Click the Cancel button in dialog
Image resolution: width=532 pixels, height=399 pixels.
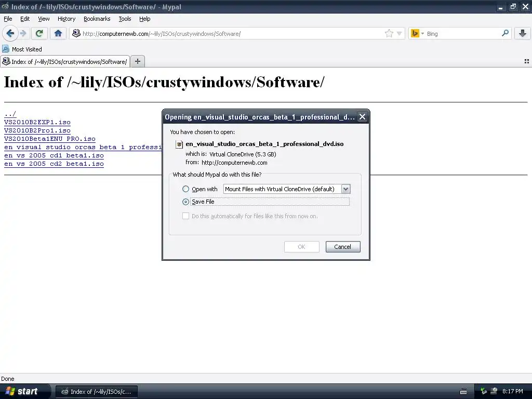click(x=343, y=247)
